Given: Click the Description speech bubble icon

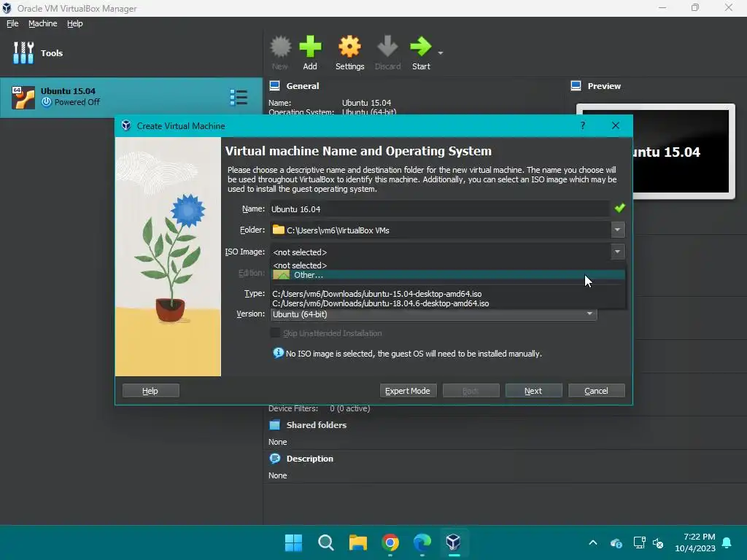Looking at the screenshot, I should pos(275,459).
